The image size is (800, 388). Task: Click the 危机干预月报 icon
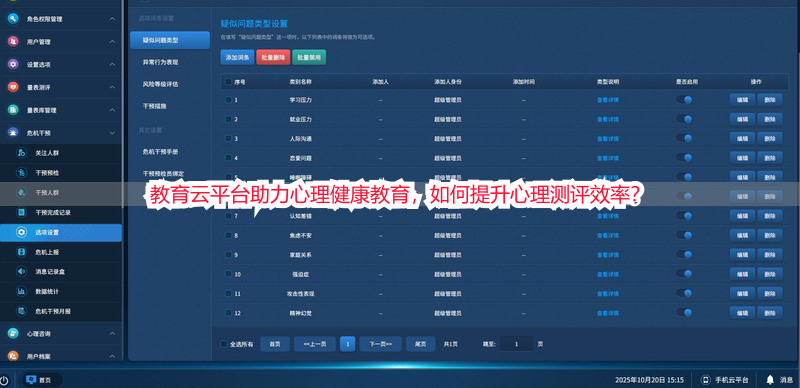(x=21, y=311)
